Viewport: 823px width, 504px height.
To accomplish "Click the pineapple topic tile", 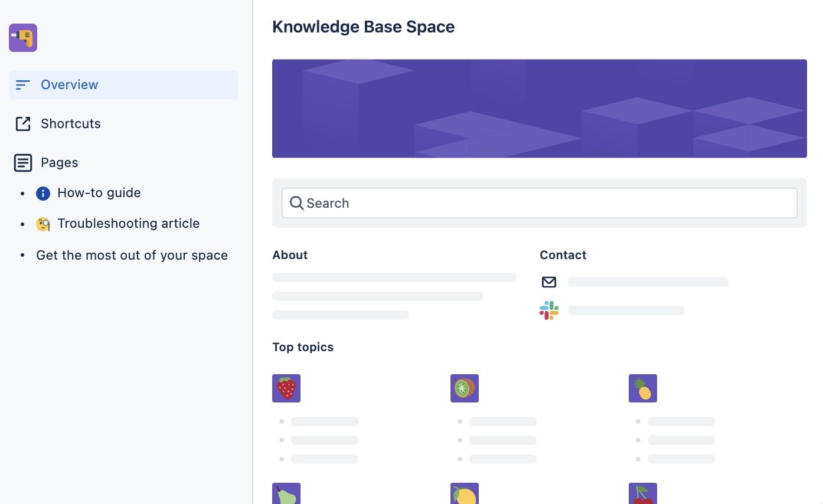I will [x=642, y=388].
